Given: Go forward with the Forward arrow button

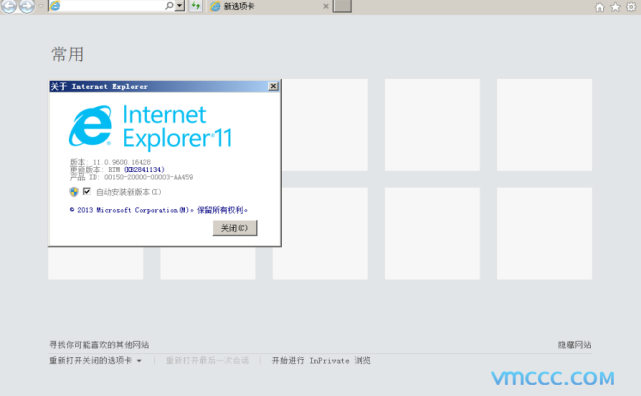Looking at the screenshot, I should pyautogui.click(x=27, y=6).
